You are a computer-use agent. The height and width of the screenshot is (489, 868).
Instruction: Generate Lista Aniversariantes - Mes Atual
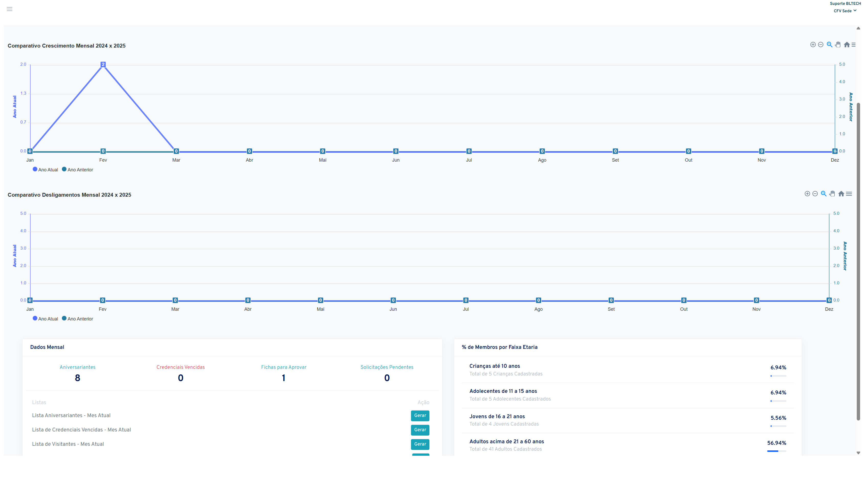(x=420, y=416)
